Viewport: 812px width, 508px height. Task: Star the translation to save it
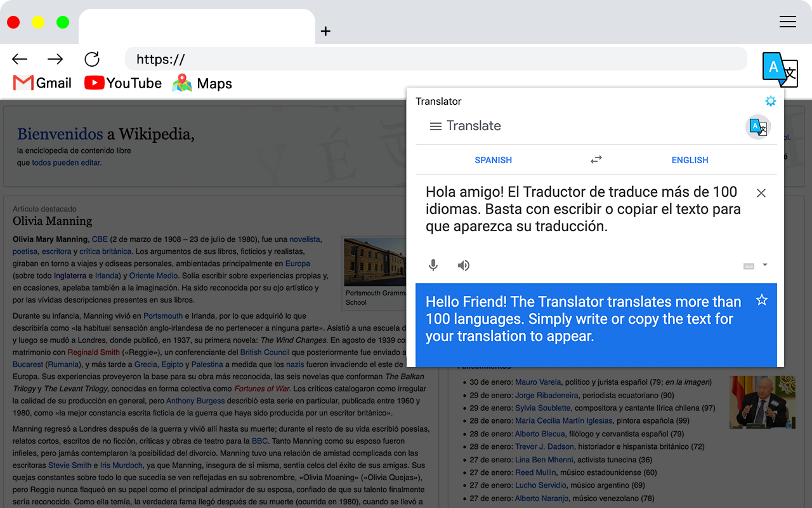point(761,300)
